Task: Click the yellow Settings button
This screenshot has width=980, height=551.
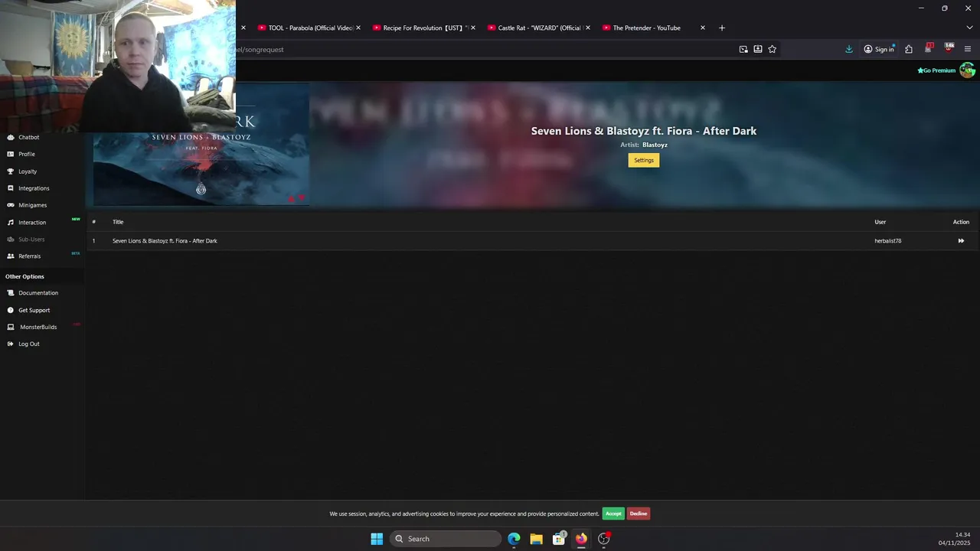Action: (644, 160)
